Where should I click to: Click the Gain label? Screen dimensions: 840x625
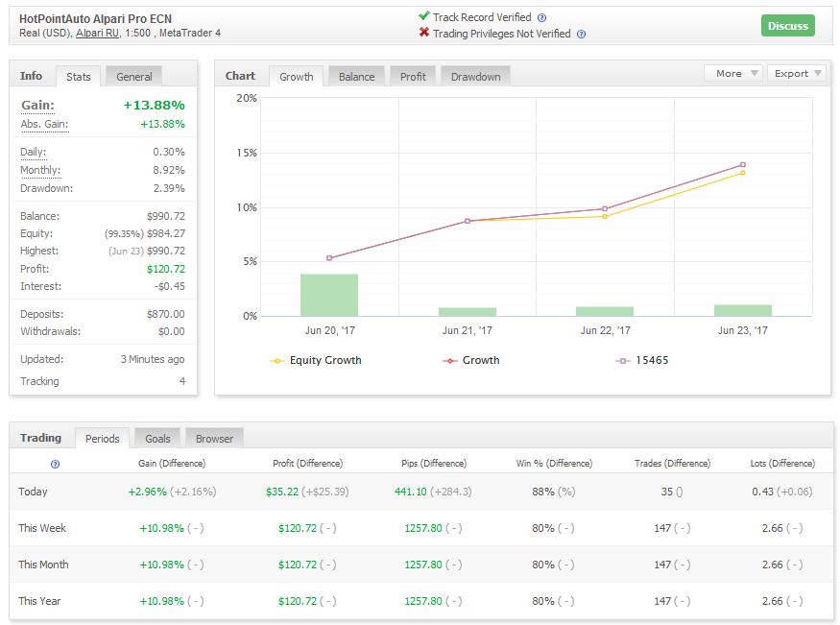coord(37,105)
